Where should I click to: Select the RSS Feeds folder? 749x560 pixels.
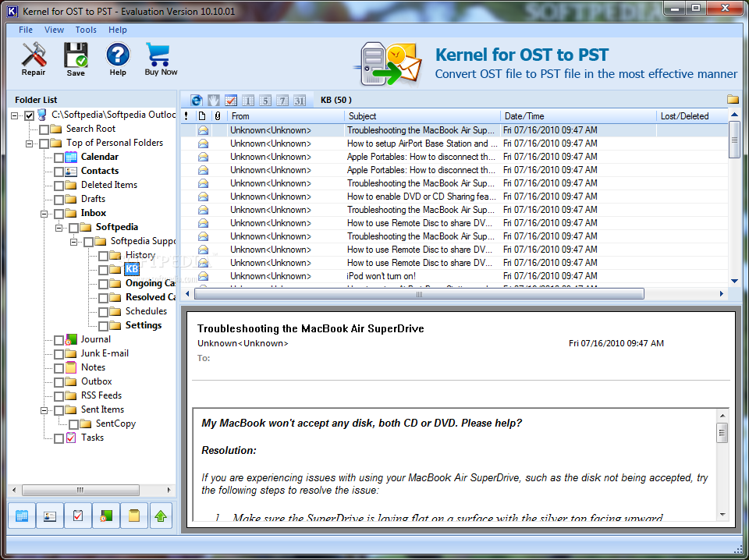(x=101, y=395)
